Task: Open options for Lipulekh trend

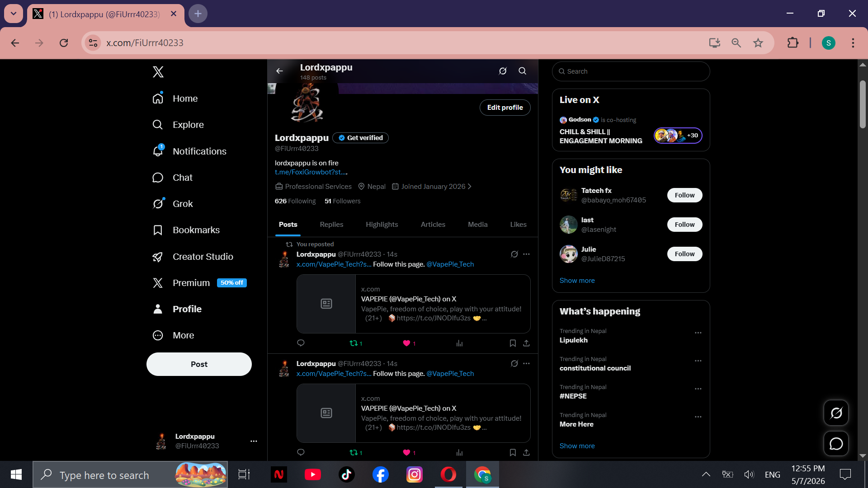Action: 698,333
